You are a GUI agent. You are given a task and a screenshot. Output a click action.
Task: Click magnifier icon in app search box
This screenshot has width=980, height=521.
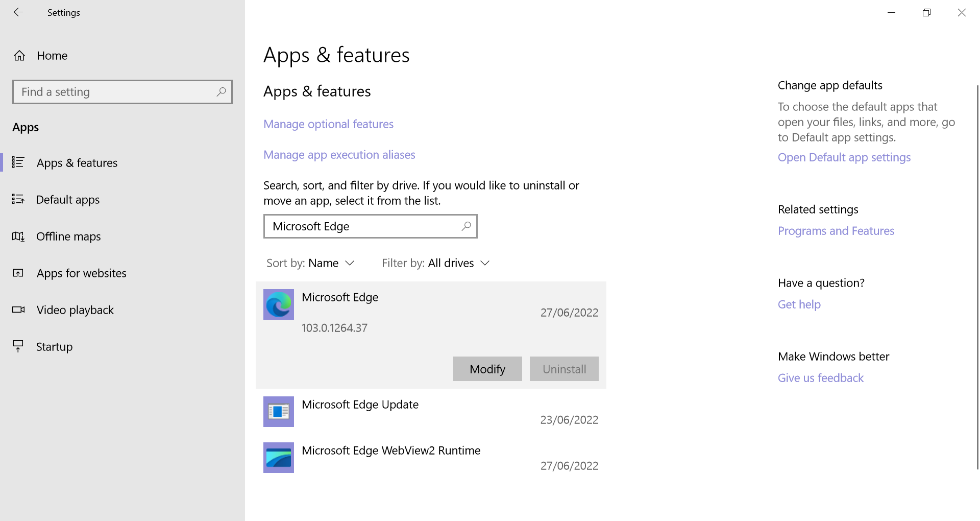466,226
